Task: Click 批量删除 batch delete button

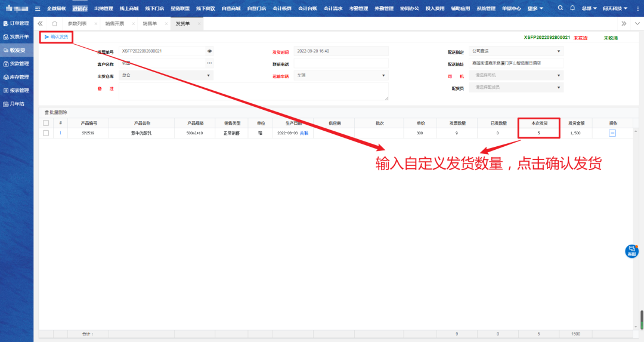Action: coord(56,112)
